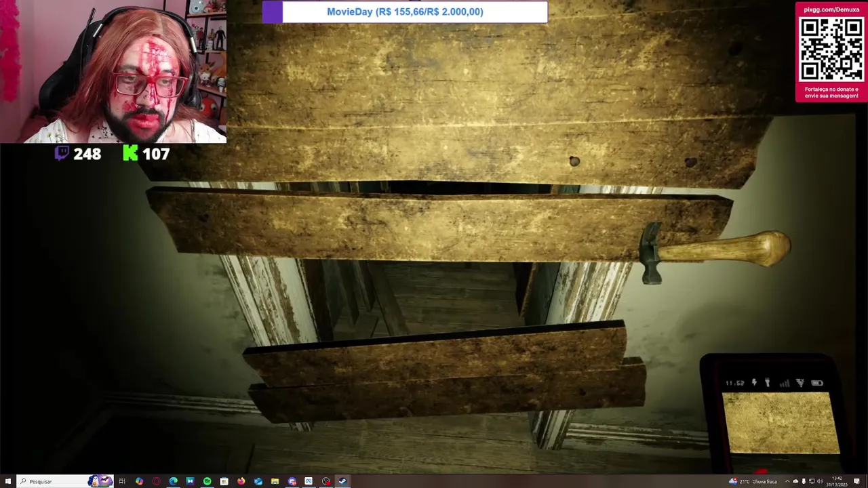Open Discord from the taskbar
This screenshot has width=868, height=488.
(x=292, y=481)
